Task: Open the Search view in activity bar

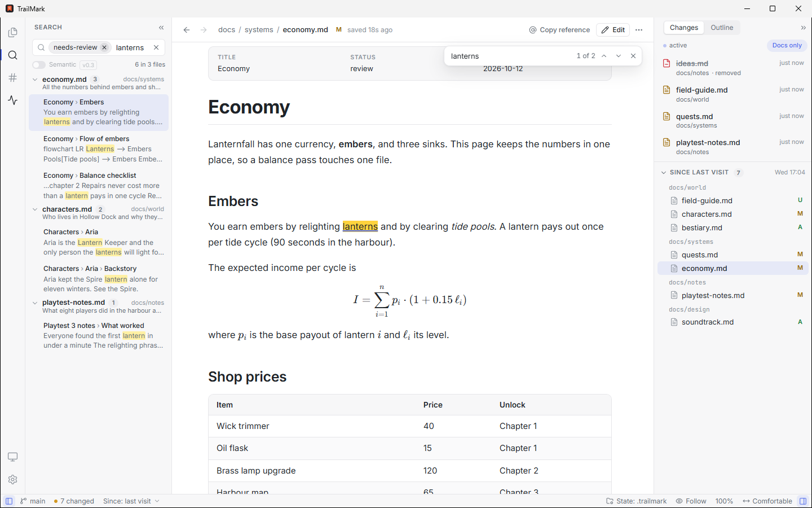Action: point(12,55)
